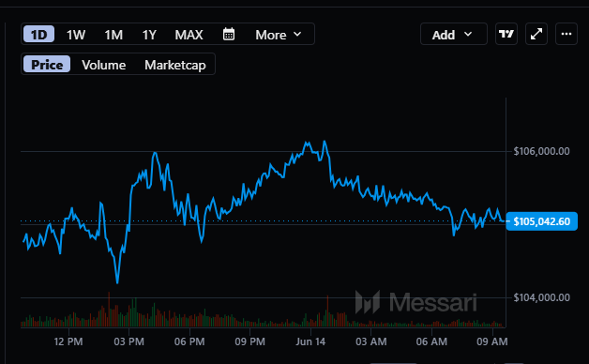Expand the More dropdown
589x364 pixels.
(279, 35)
